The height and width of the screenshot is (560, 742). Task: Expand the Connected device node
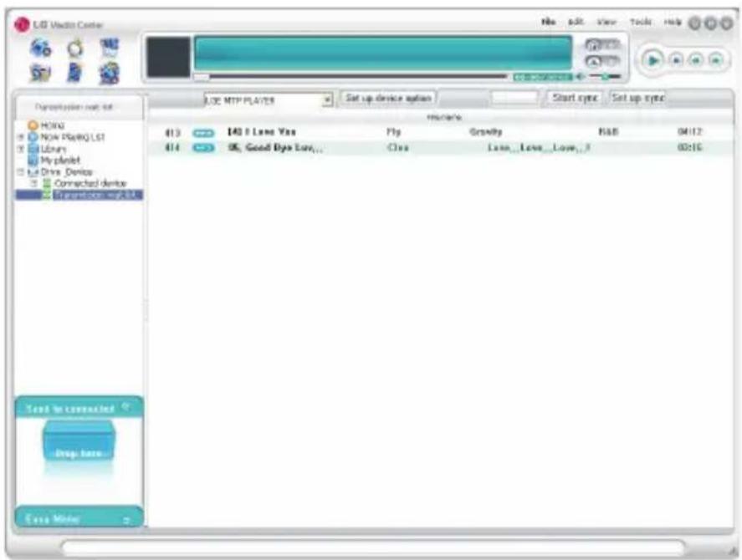[34, 184]
